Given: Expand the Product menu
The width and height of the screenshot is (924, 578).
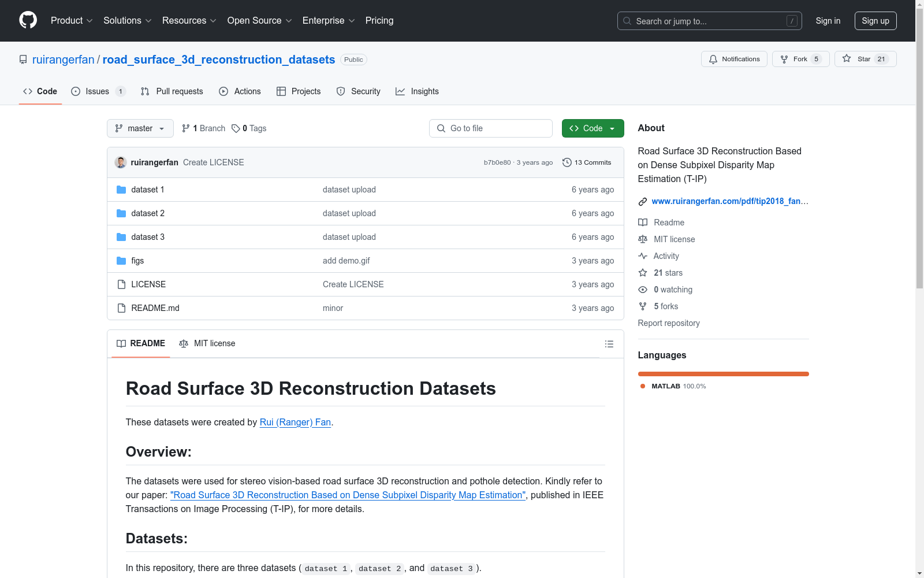Looking at the screenshot, I should pos(72,21).
